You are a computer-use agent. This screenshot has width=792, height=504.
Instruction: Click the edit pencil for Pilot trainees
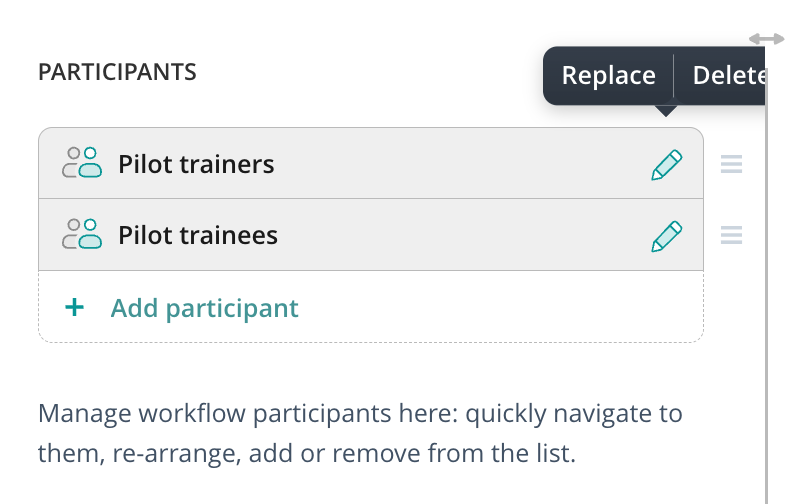[x=667, y=236]
